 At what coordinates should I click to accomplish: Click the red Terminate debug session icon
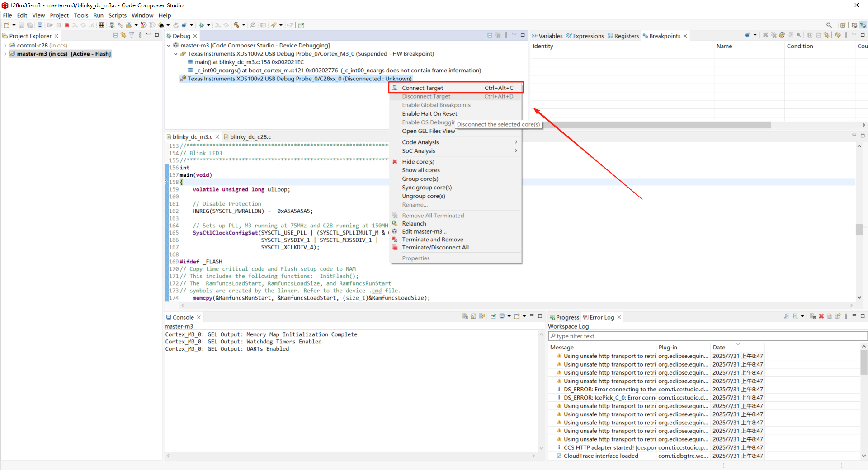point(67,25)
